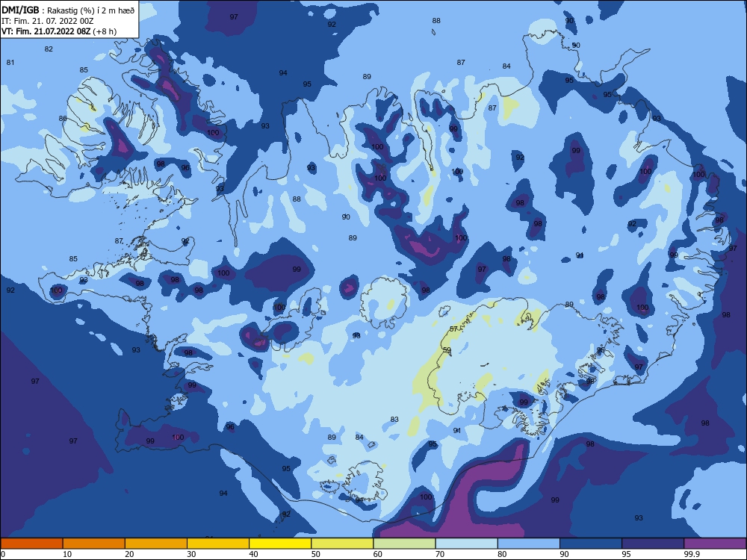
Task: Click the legend scale label '30'
Action: [191, 554]
